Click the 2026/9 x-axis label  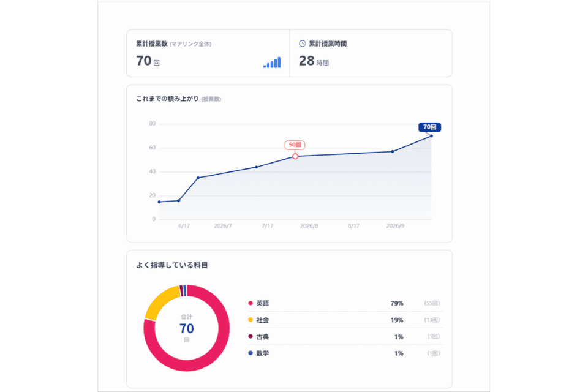point(395,226)
